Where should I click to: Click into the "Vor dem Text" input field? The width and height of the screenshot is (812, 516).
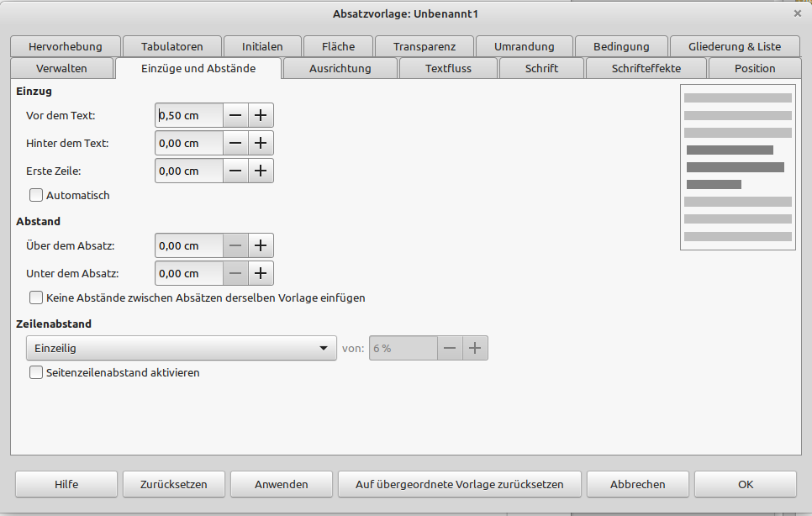(188, 115)
